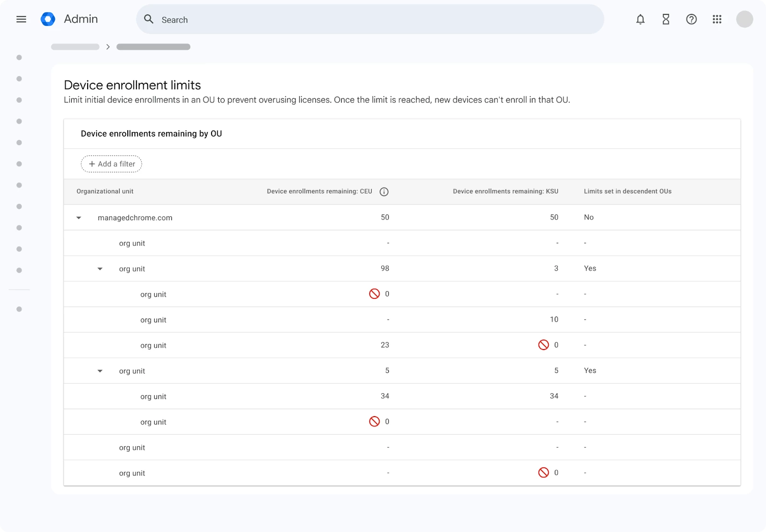Sort by Organizational unit column header
The image size is (766, 532).
(x=105, y=192)
